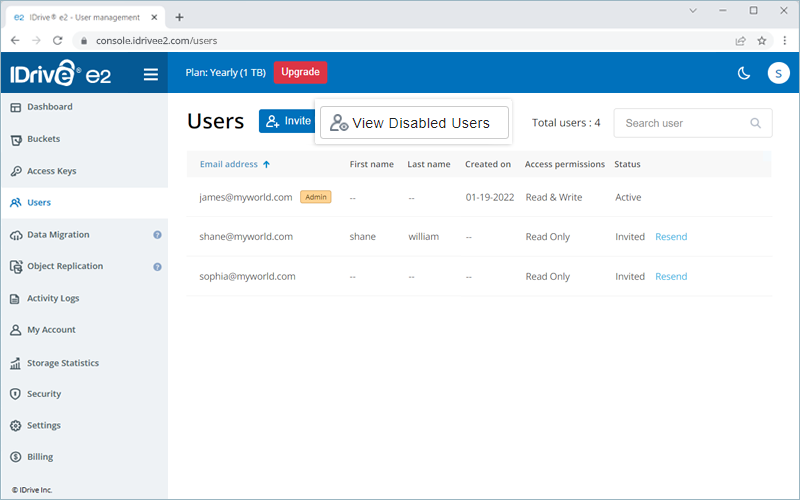Bookmark this page with star icon
Screen dimensions: 800x500
click(x=761, y=40)
